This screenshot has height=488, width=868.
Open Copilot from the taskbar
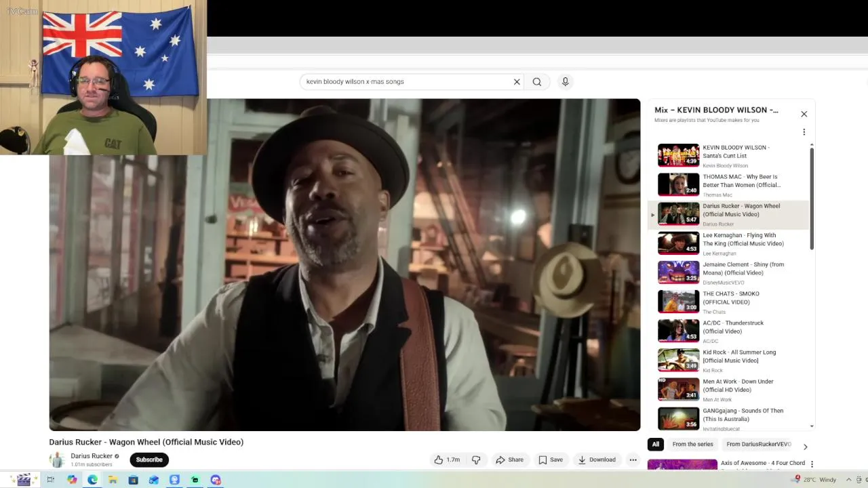(72, 480)
